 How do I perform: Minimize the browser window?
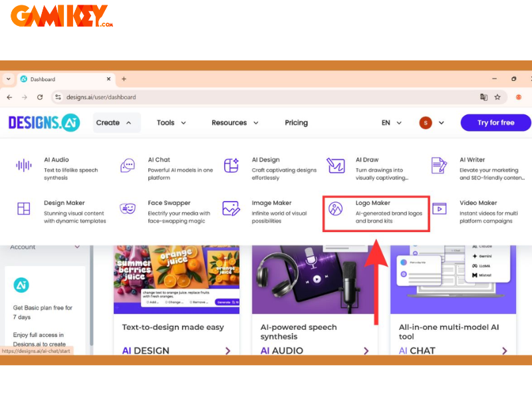494,78
